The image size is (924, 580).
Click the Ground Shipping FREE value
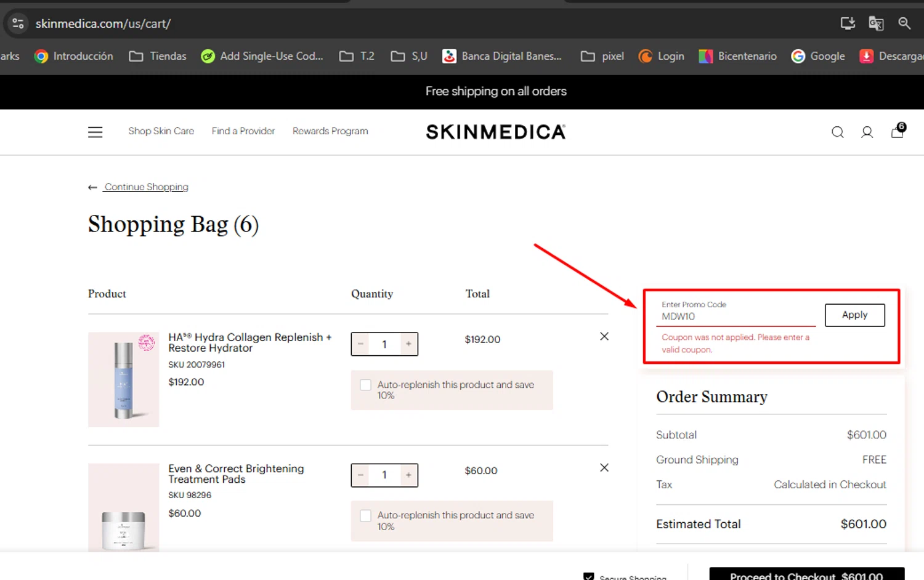point(874,459)
